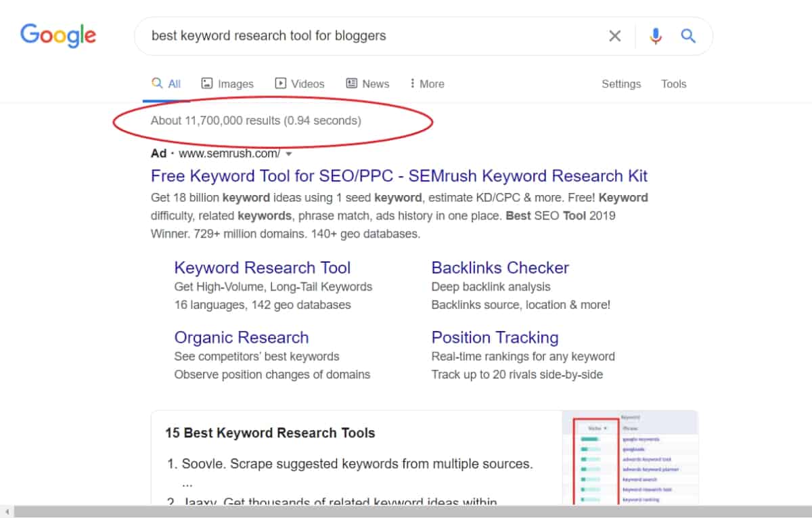The width and height of the screenshot is (812, 518).
Task: Open the Position Tracking sitelink
Action: click(x=495, y=337)
